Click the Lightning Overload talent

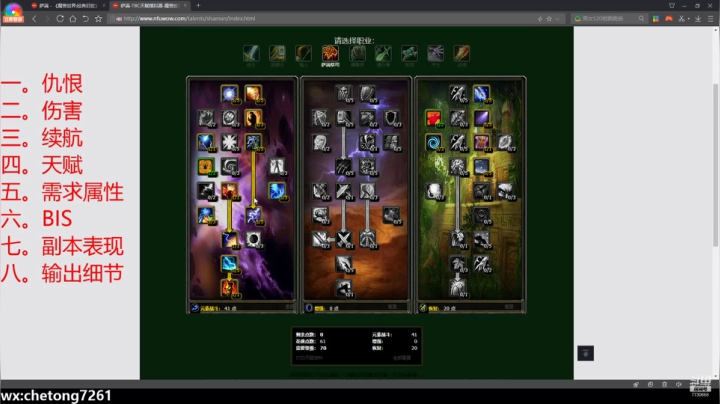coord(229,264)
